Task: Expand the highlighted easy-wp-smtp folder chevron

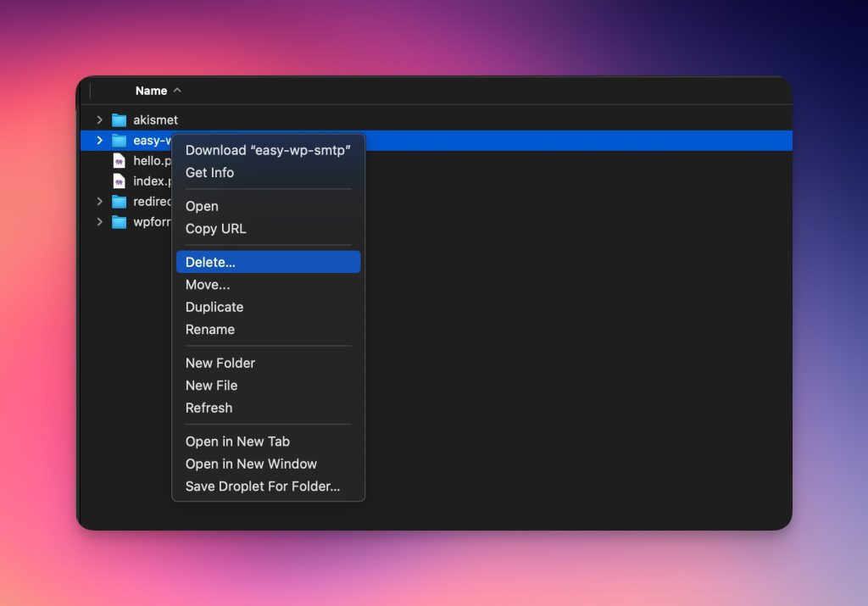Action: pos(99,141)
